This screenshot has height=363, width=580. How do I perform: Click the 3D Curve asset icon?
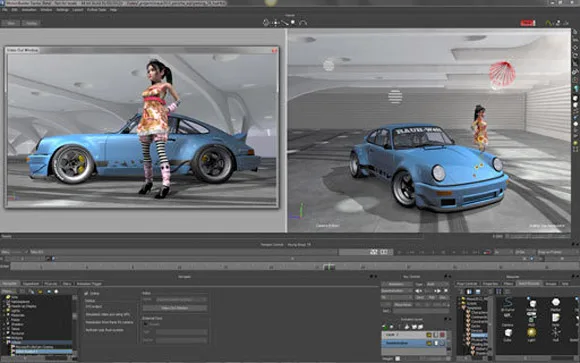[x=508, y=302]
